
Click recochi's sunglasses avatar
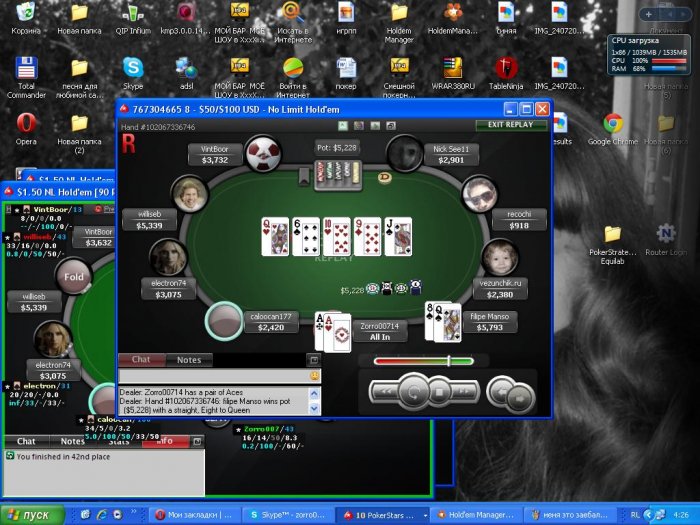[x=480, y=195]
